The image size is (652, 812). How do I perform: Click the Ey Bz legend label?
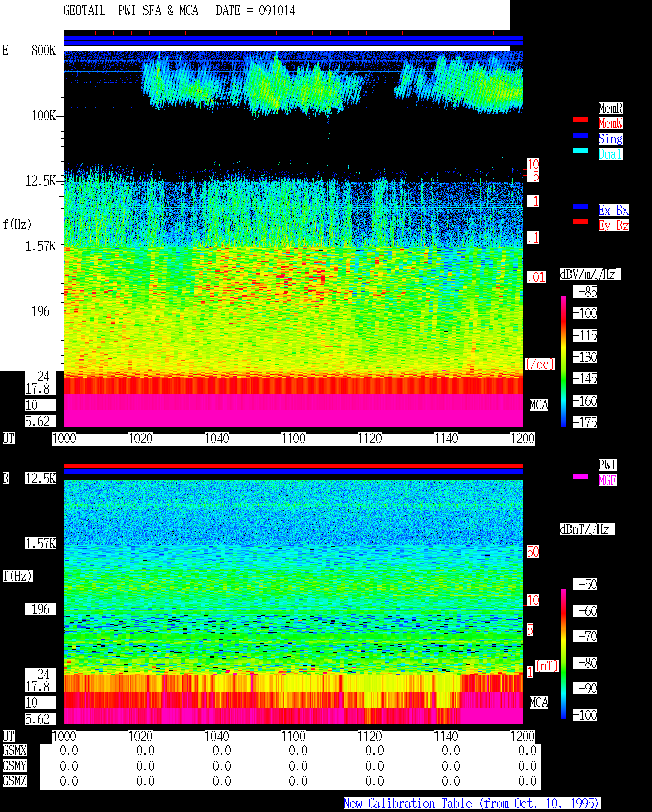613,225
